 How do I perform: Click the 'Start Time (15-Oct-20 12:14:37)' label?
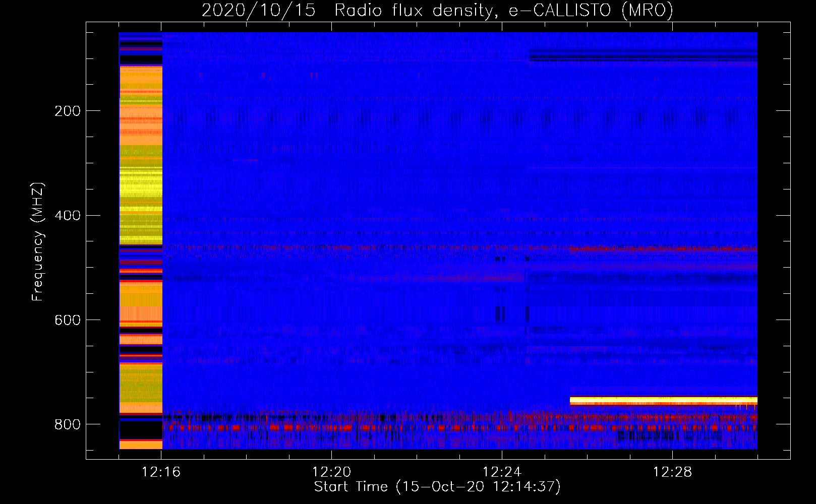(437, 487)
